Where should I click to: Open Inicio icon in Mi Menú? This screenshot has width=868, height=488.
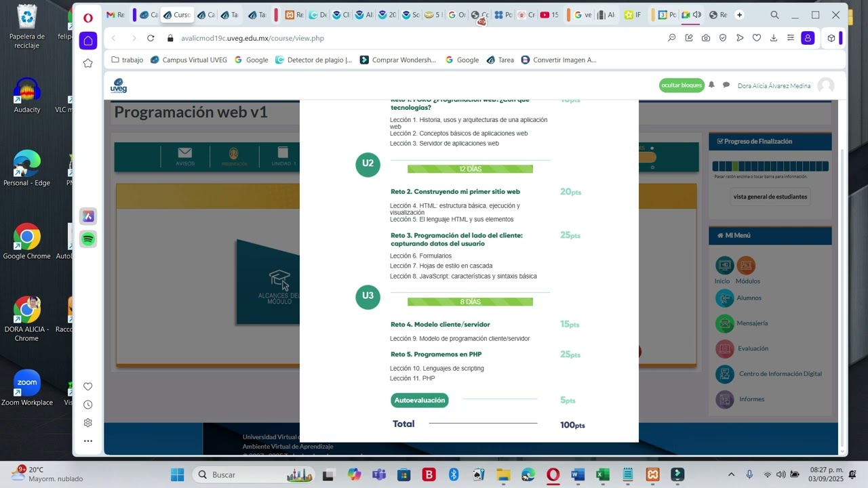[x=724, y=265]
